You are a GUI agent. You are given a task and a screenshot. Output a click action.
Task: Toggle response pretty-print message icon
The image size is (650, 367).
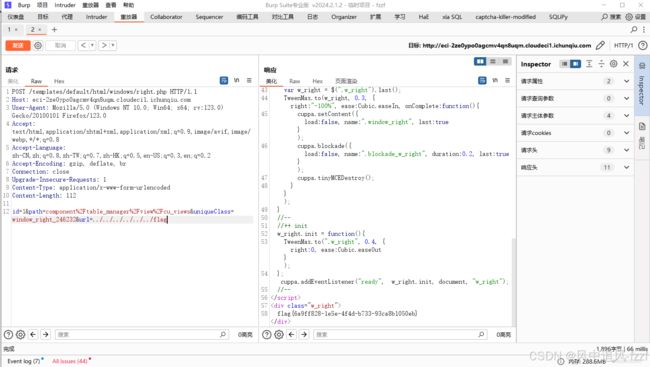click(482, 80)
